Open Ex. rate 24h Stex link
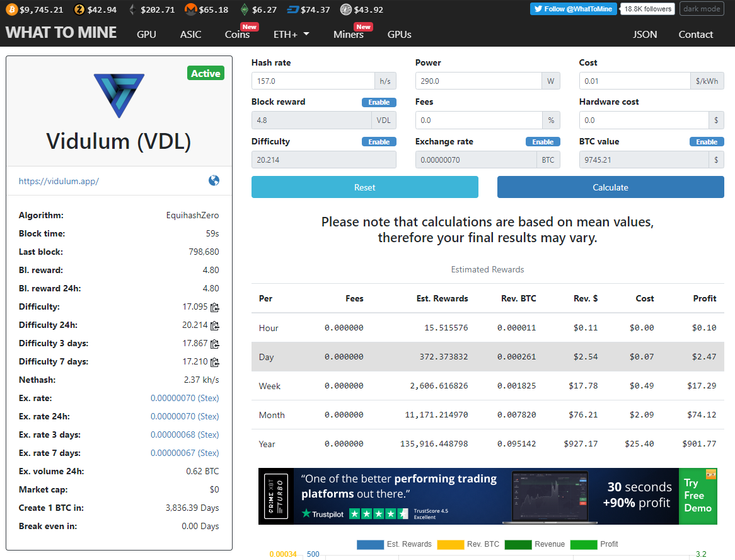The image size is (735, 560). (x=185, y=416)
